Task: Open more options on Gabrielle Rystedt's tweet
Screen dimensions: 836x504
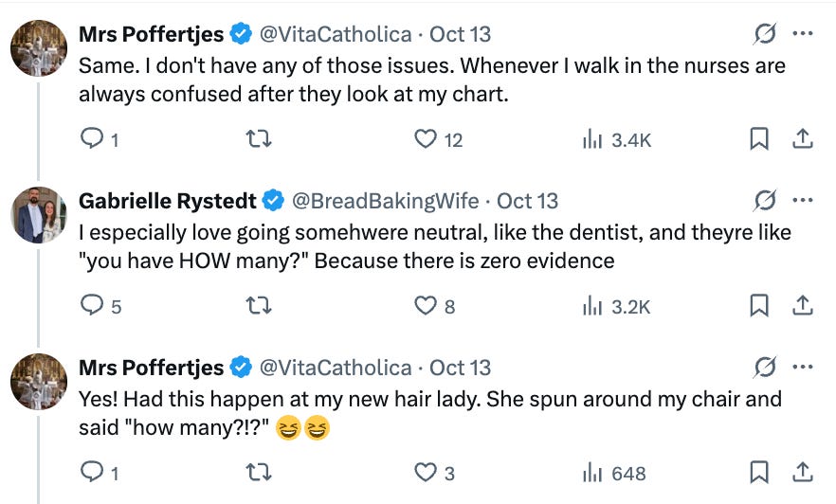Action: click(x=802, y=201)
